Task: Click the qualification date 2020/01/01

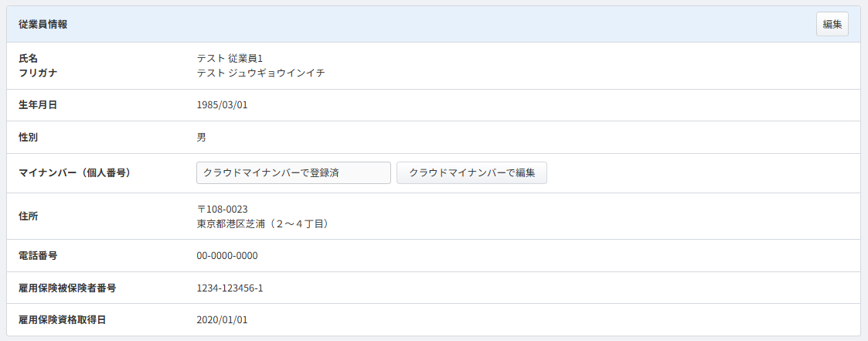Action: [222, 319]
